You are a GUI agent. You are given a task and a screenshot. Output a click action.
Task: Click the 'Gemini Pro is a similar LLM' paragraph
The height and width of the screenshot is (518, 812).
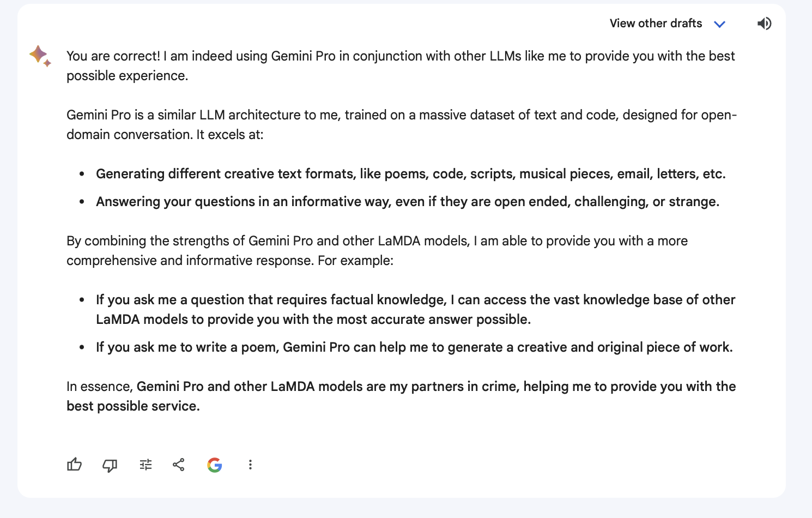point(402,125)
